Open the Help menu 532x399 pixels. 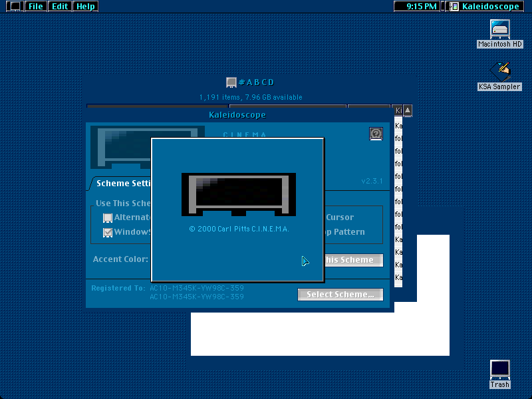[x=86, y=6]
